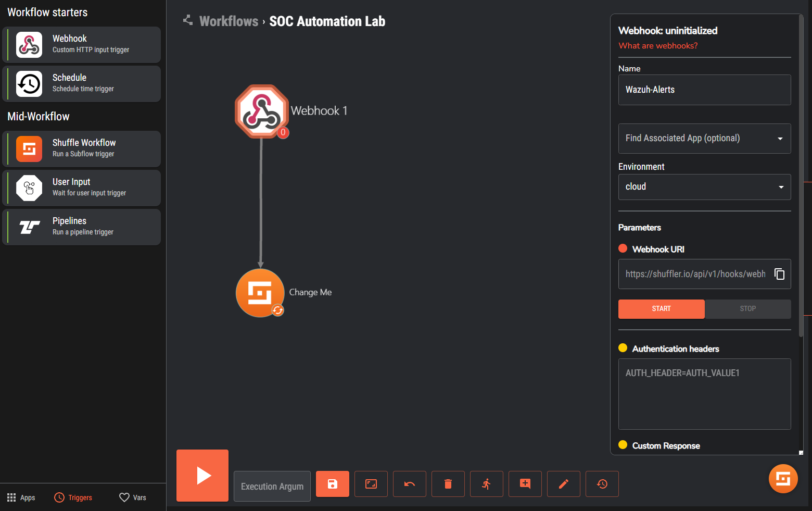Click the 'Schedule time trigger' description
The image size is (812, 511).
83,89
